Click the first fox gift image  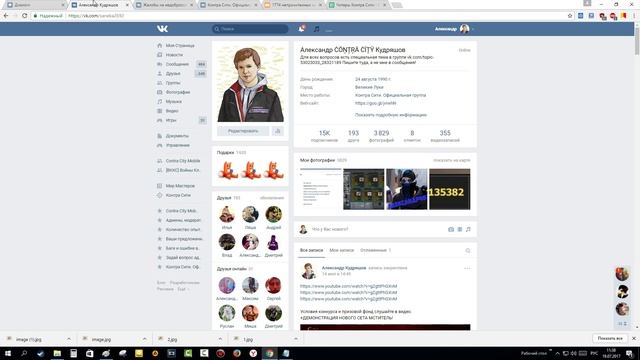click(x=227, y=170)
